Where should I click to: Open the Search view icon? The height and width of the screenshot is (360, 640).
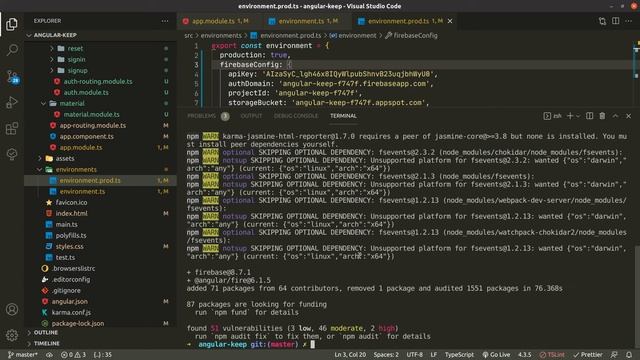click(x=12, y=50)
